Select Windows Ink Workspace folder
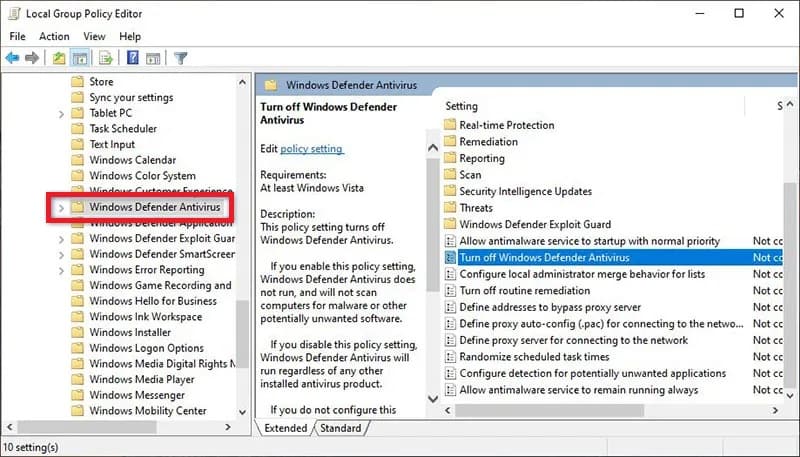Viewport: 800px width, 457px height. pyautogui.click(x=145, y=317)
